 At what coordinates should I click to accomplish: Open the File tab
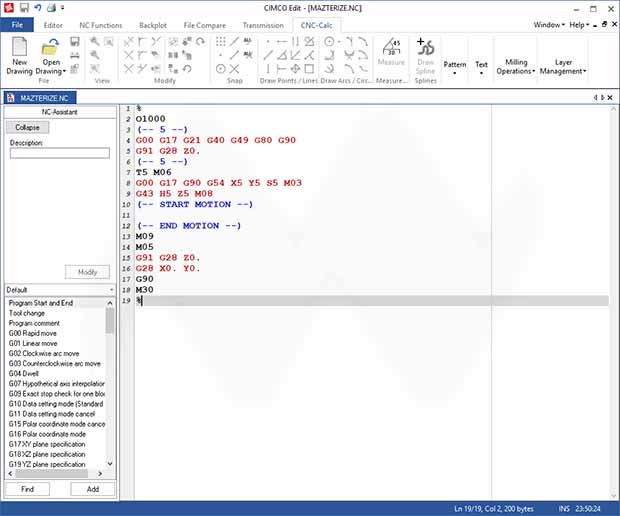(x=17, y=25)
